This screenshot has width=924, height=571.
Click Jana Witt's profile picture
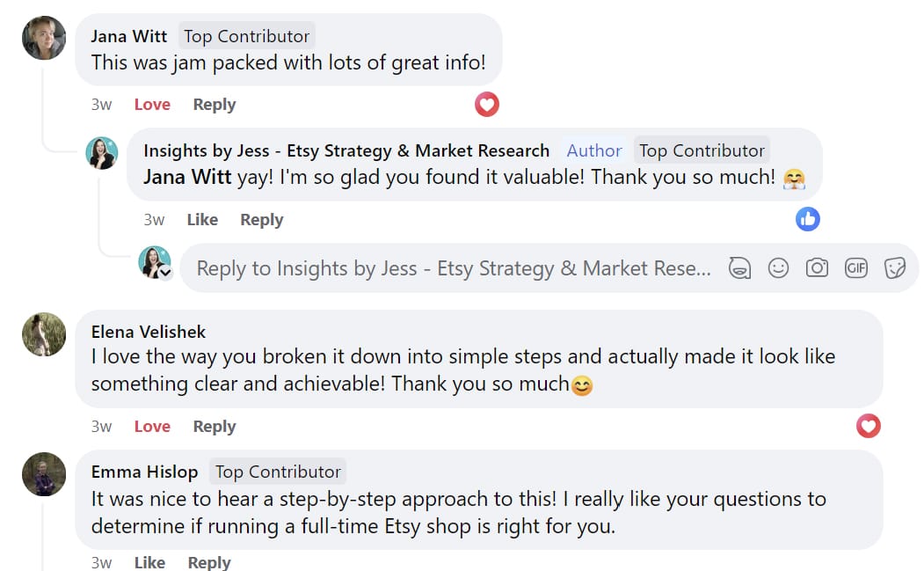(x=44, y=38)
